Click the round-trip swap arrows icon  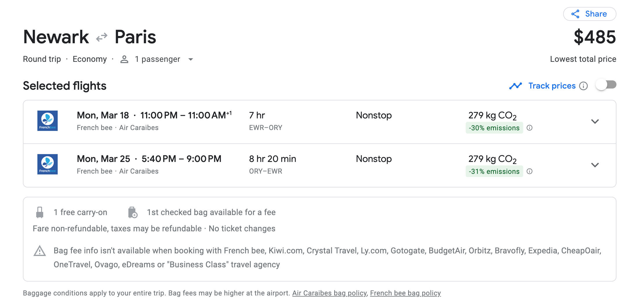click(x=102, y=37)
